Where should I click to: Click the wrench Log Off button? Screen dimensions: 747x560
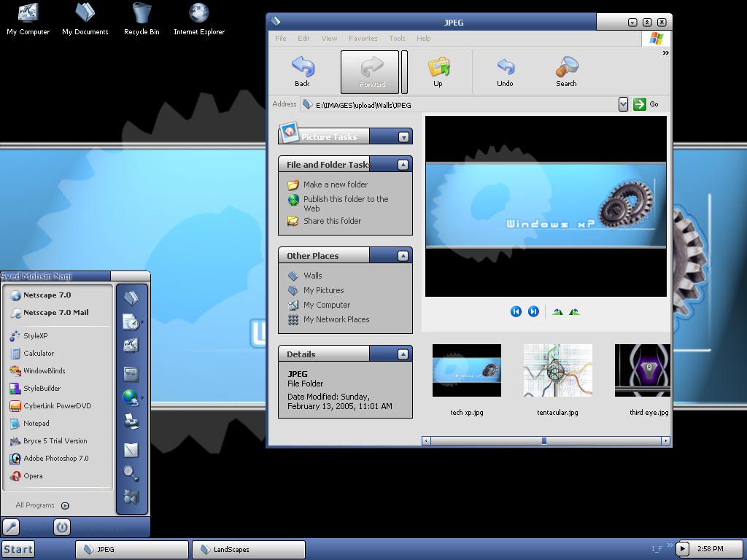pyautogui.click(x=11, y=527)
